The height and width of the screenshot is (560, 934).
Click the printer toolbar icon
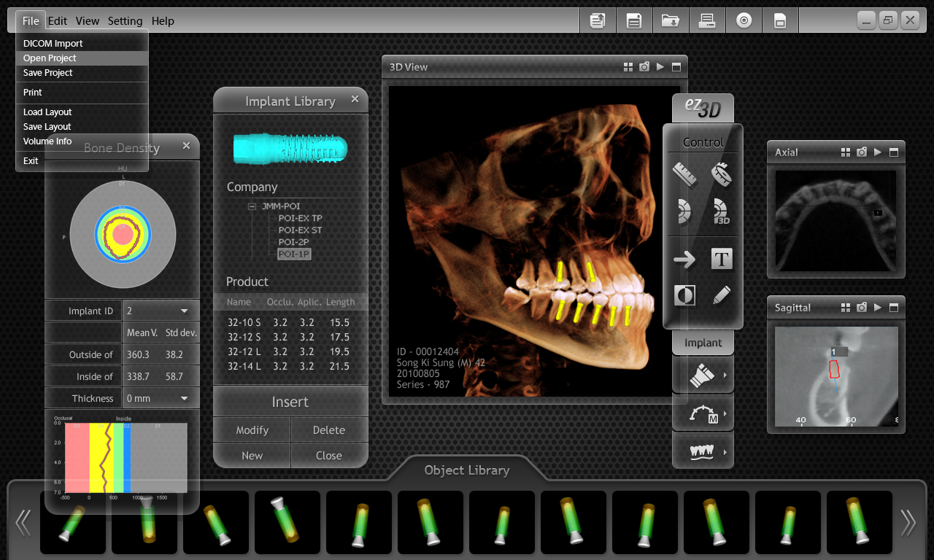pos(707,20)
